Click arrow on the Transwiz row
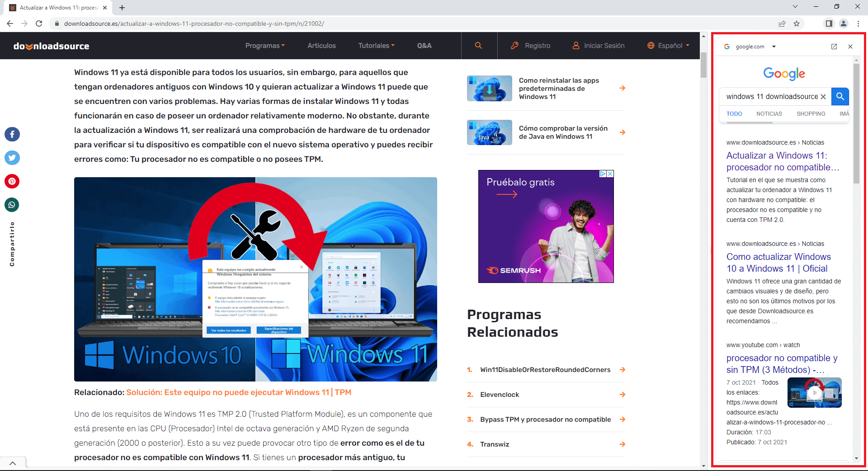The image size is (868, 471). point(623,444)
